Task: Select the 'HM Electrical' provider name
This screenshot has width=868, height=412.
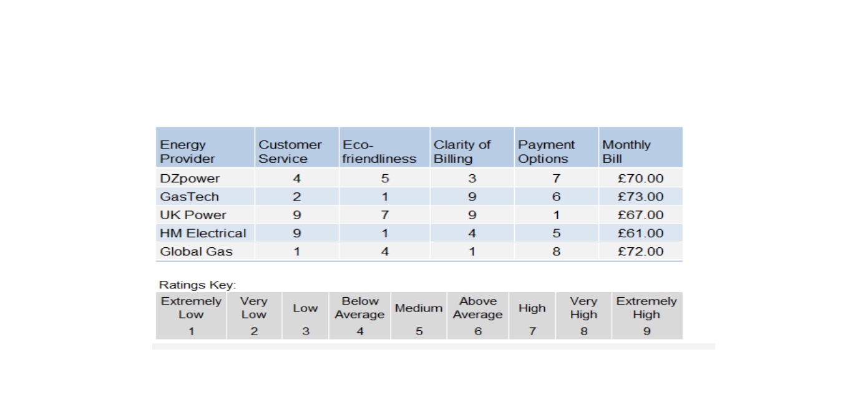Action: tap(203, 233)
